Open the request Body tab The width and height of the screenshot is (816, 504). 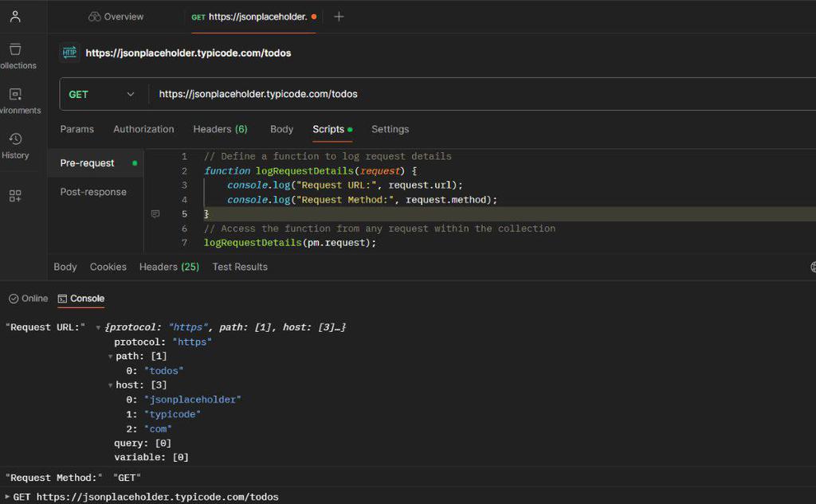[x=281, y=129]
